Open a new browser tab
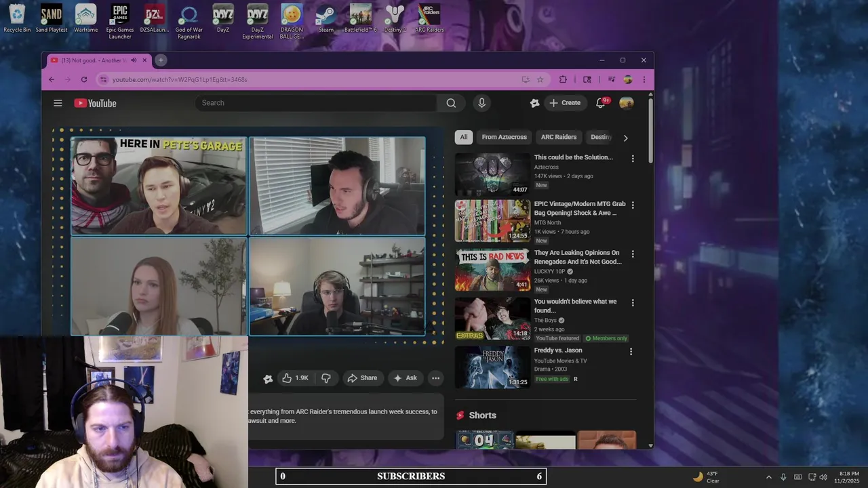 [x=161, y=60]
